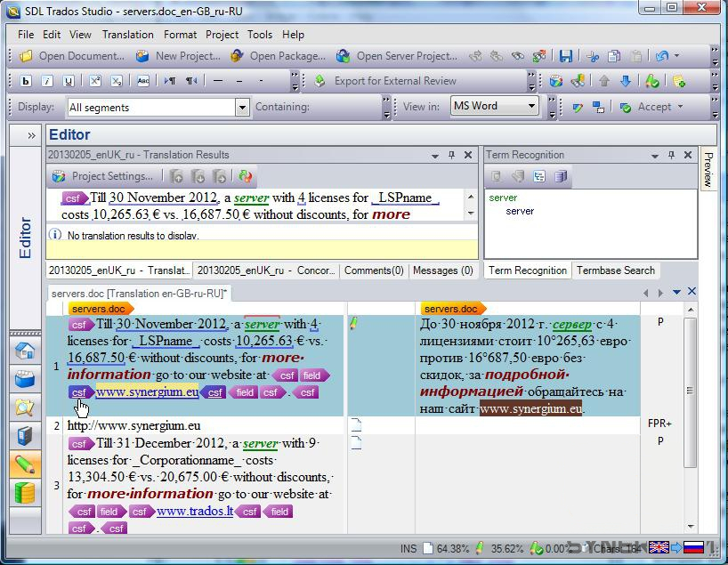728x565 pixels.
Task: Click Open Document button
Action: click(72, 56)
